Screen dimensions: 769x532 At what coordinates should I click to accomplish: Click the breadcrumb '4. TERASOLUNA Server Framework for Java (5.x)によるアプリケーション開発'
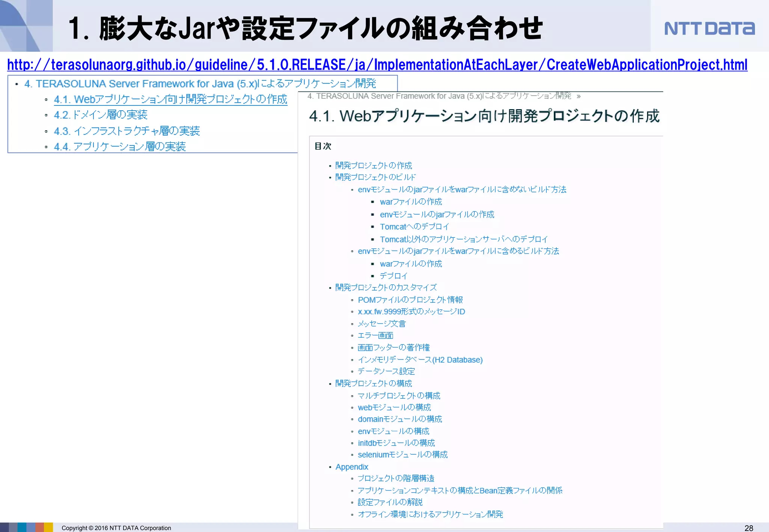439,96
